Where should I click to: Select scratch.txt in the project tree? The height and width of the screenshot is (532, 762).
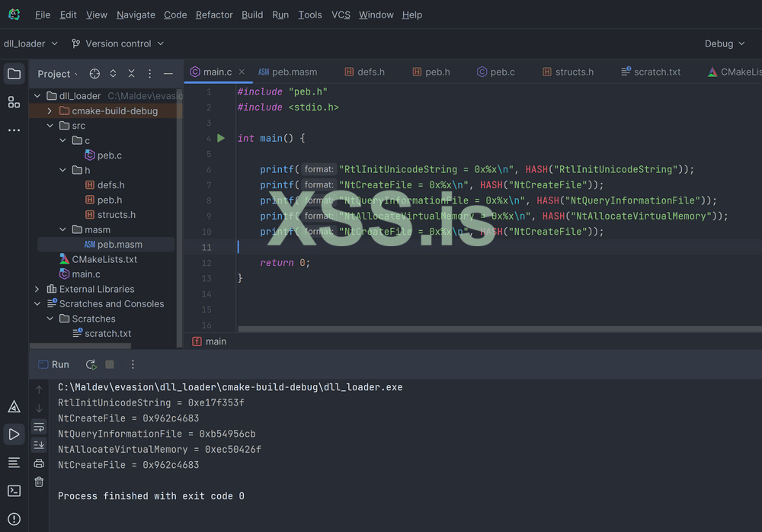point(101,334)
